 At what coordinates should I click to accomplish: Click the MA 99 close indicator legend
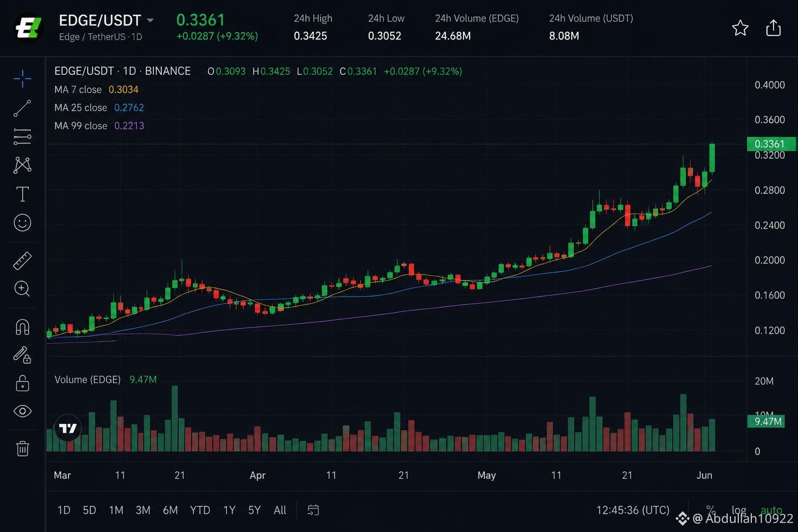(99, 126)
